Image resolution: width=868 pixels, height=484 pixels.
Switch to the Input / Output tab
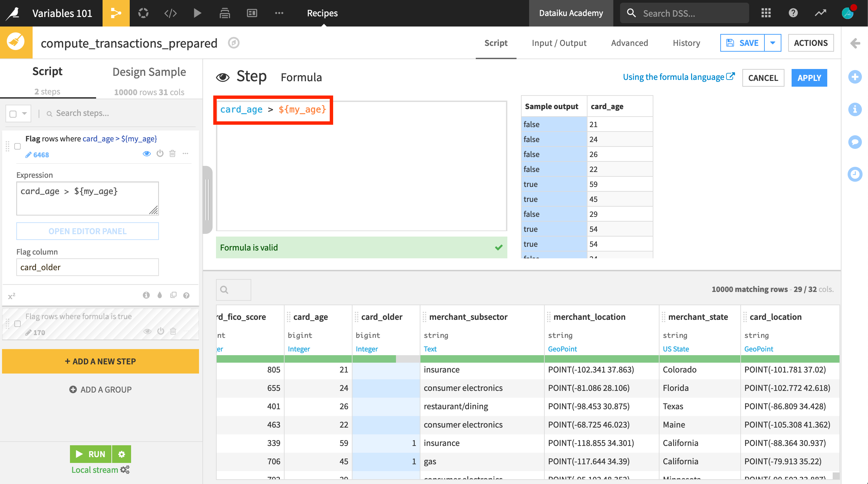click(559, 43)
